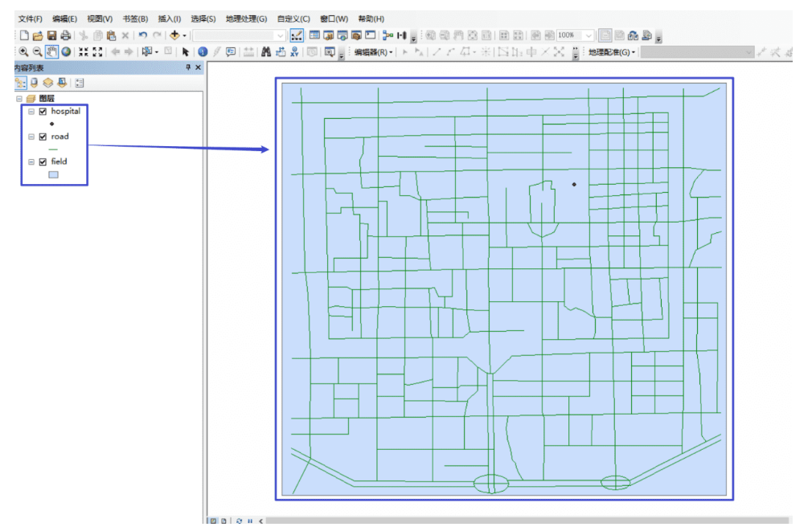Click the Add Data button
Image resolution: width=812 pixels, height=531 pixels.
(x=174, y=35)
